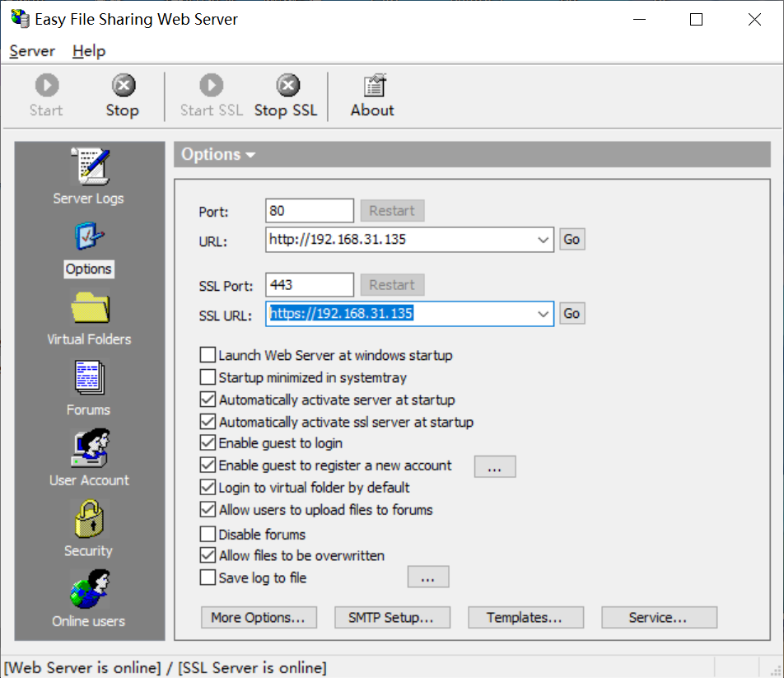
Task: Click inside the SSL Port input field
Action: coord(310,285)
